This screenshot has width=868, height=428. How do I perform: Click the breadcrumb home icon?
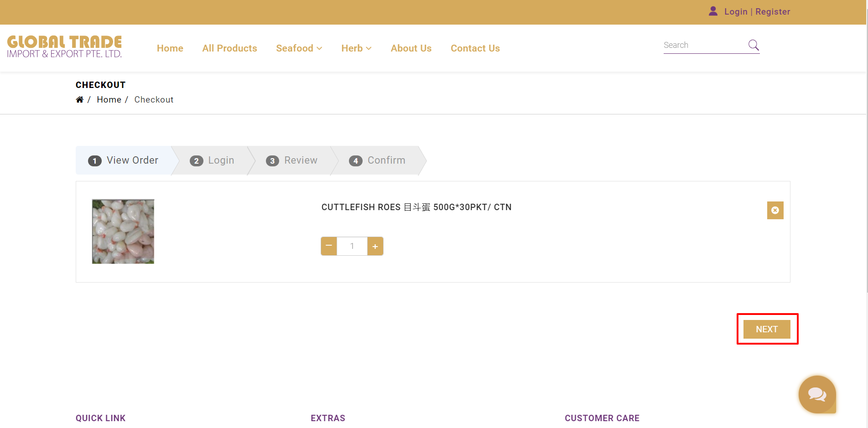click(79, 100)
